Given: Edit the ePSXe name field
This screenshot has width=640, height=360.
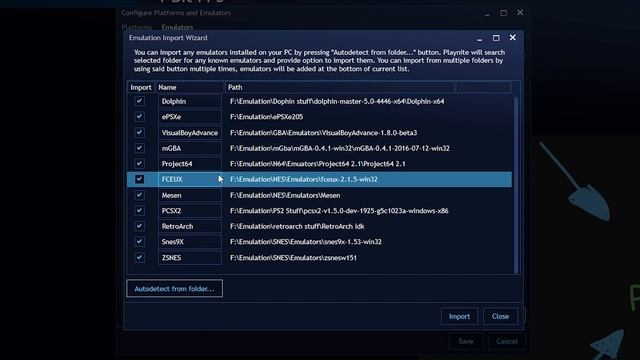Looking at the screenshot, I should click(190, 117).
